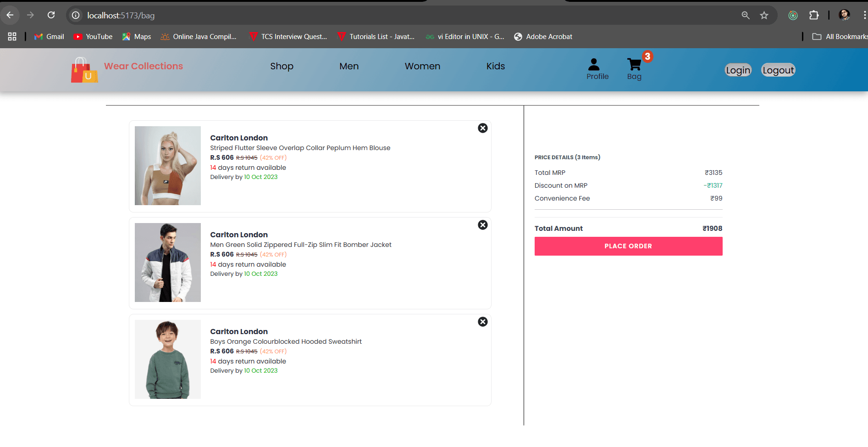The image size is (868, 447).
Task: Click the Total MRP value ₹3135
Action: (713, 173)
